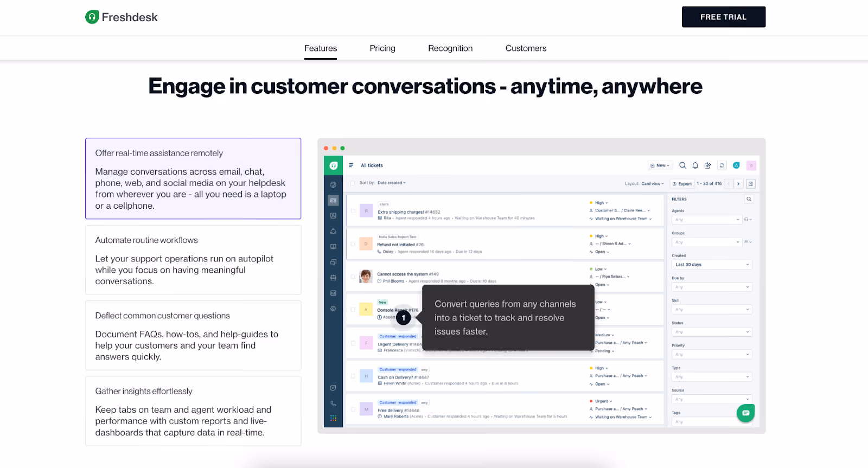Select the Gather insights effortlessly card
The image size is (868, 468).
193,411
